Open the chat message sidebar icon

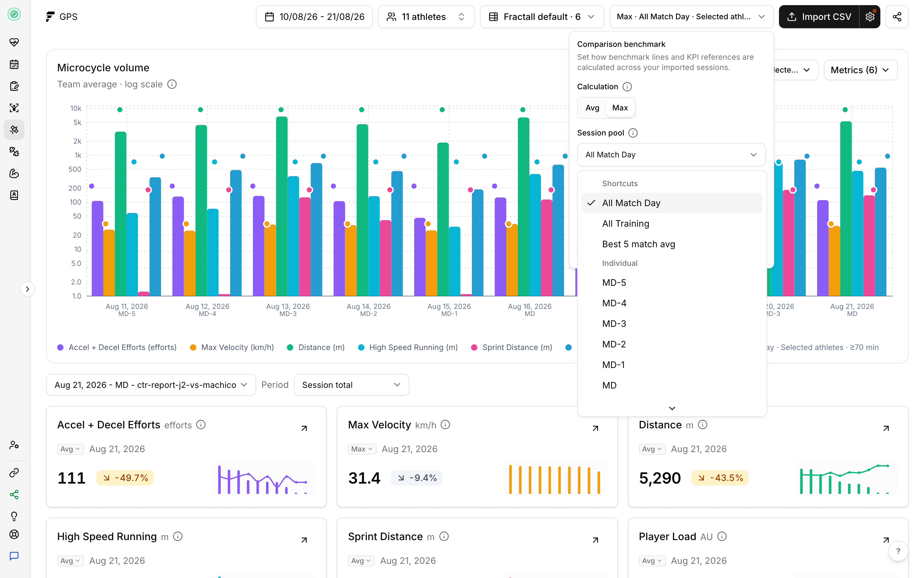[x=14, y=556]
